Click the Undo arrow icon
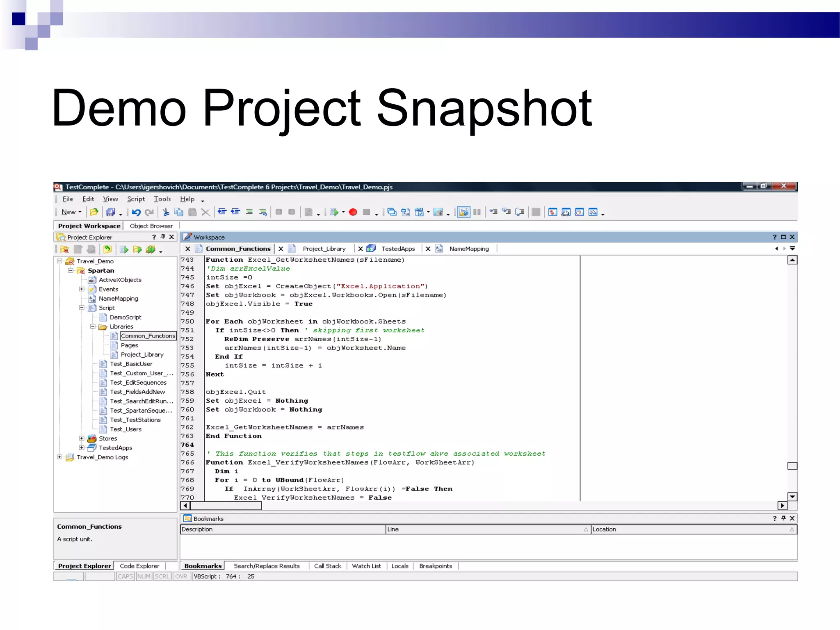840x630 pixels. 136,212
